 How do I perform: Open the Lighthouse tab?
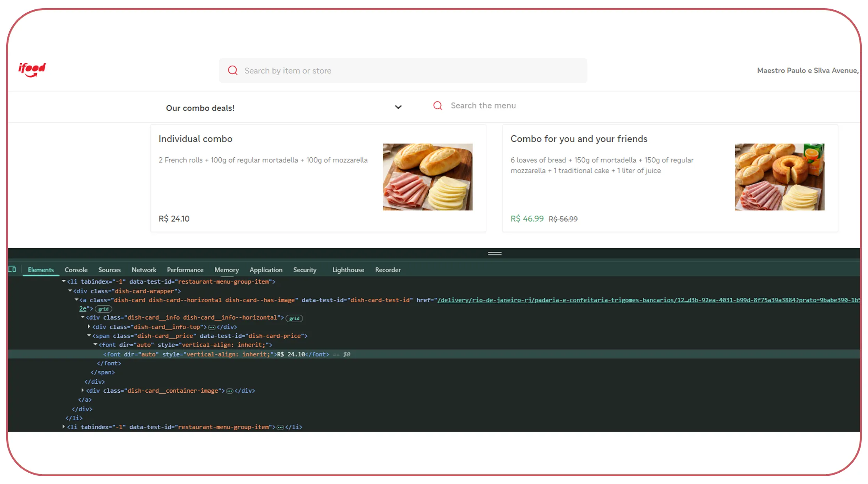point(348,270)
